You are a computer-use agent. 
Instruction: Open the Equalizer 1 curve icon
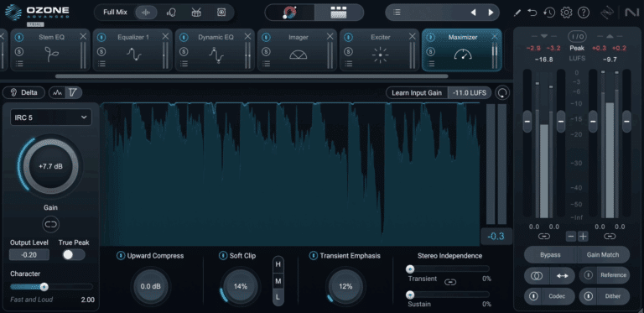(134, 55)
